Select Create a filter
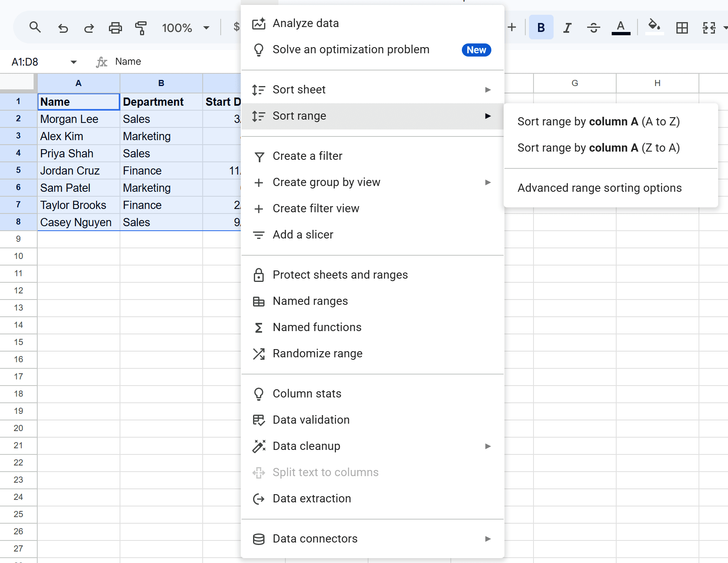The width and height of the screenshot is (728, 563). pyautogui.click(x=373, y=156)
